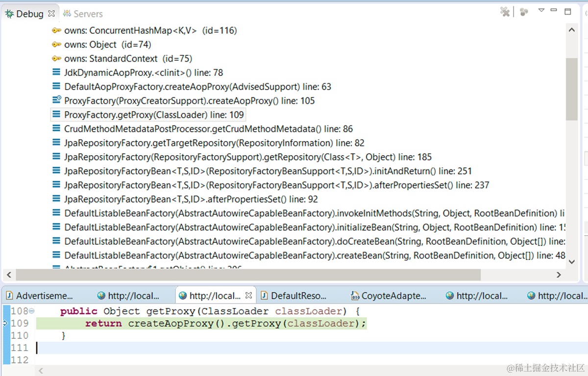Click the line number 108 in the editor

point(20,311)
